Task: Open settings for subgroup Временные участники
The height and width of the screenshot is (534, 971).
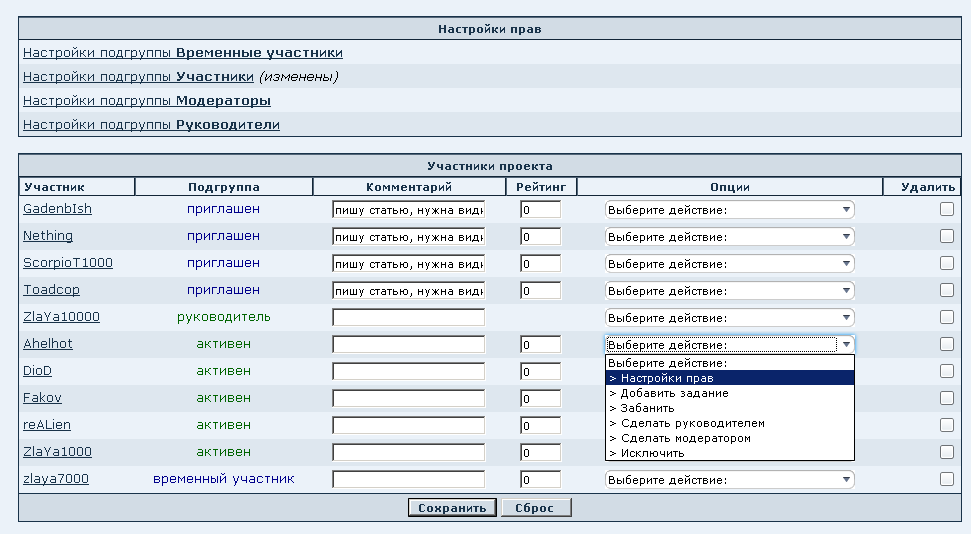Action: tap(183, 53)
